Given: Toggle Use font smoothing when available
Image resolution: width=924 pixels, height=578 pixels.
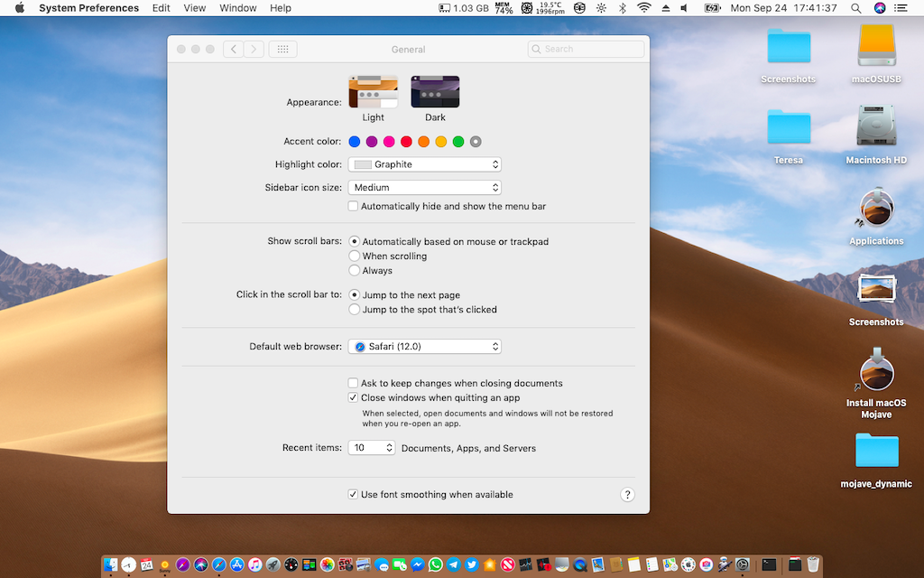Looking at the screenshot, I should (353, 494).
